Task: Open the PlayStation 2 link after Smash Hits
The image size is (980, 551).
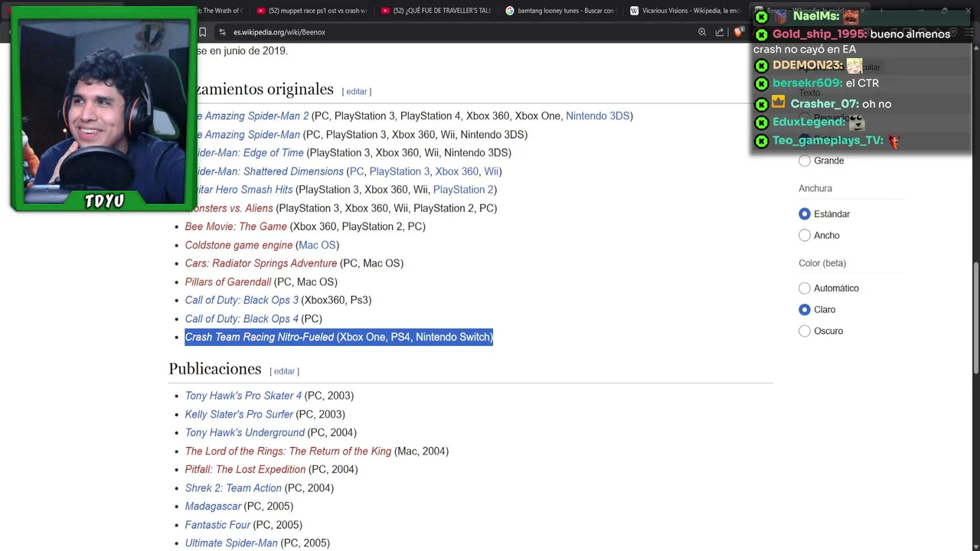Action: [x=463, y=190]
